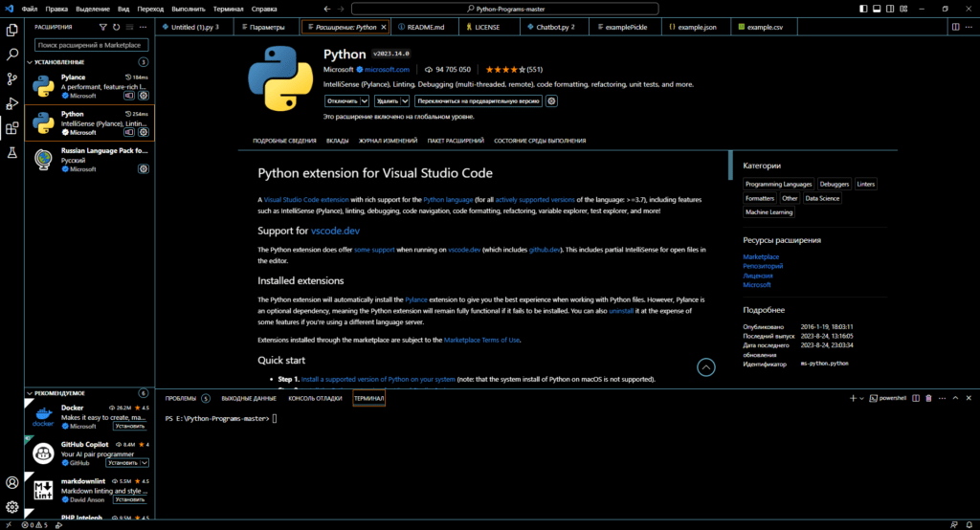The width and height of the screenshot is (980, 530).
Task: Open dropdown arrow next to Отключить button
Action: click(365, 100)
